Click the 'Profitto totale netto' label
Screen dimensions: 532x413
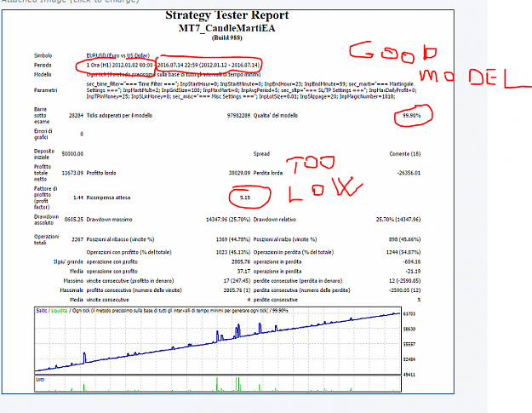[43, 173]
